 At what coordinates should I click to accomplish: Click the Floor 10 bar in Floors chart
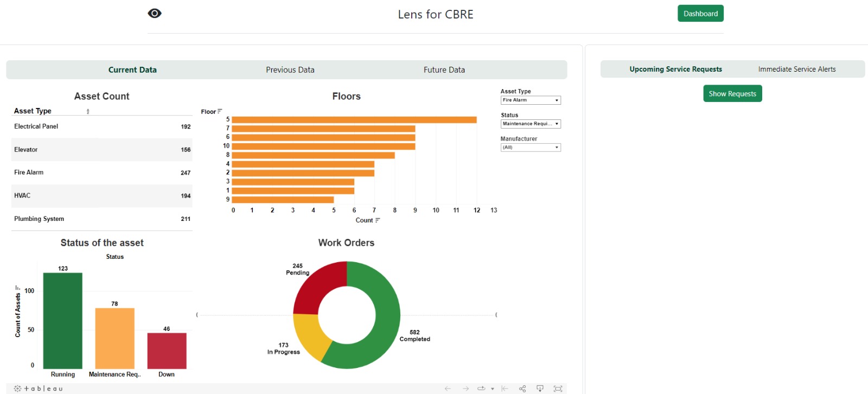click(324, 146)
